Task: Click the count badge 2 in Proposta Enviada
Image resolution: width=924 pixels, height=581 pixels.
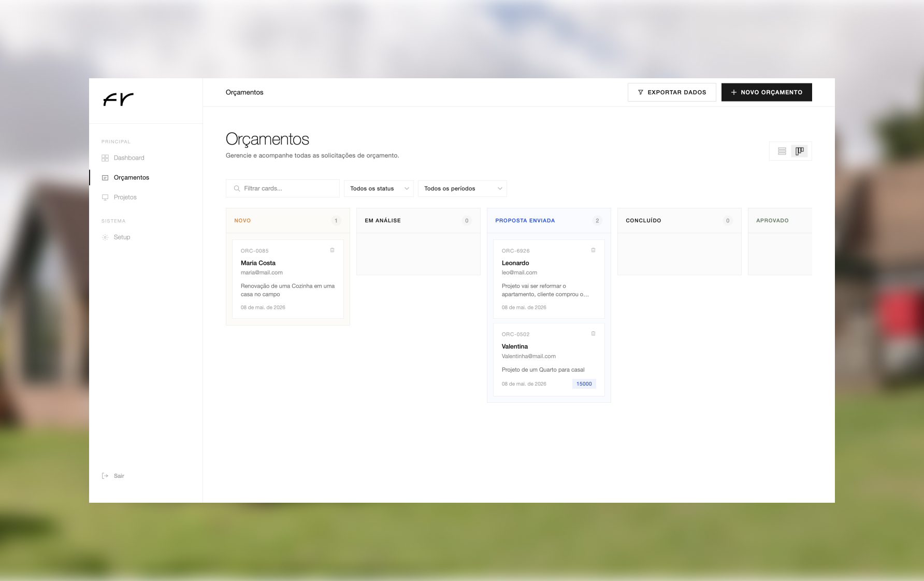Action: click(x=597, y=221)
